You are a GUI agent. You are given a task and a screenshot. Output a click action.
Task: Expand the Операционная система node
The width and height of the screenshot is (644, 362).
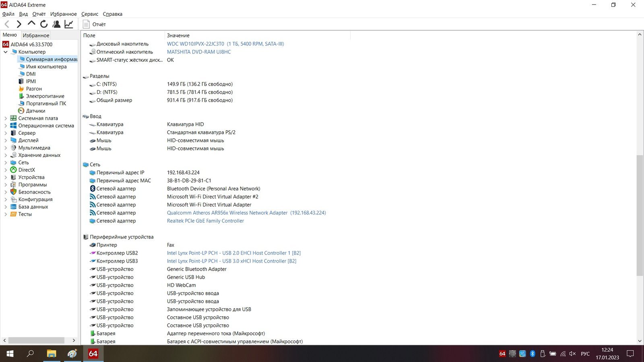pyautogui.click(x=6, y=125)
